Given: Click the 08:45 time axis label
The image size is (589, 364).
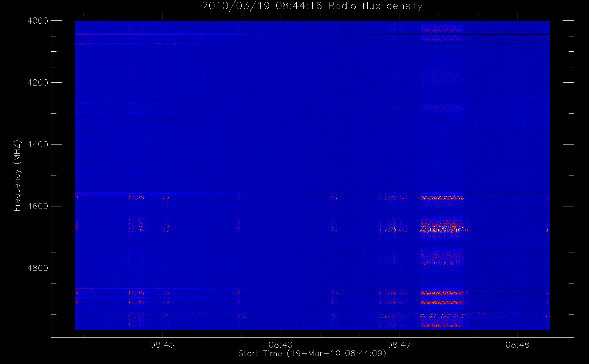Looking at the screenshot, I should 162,345.
